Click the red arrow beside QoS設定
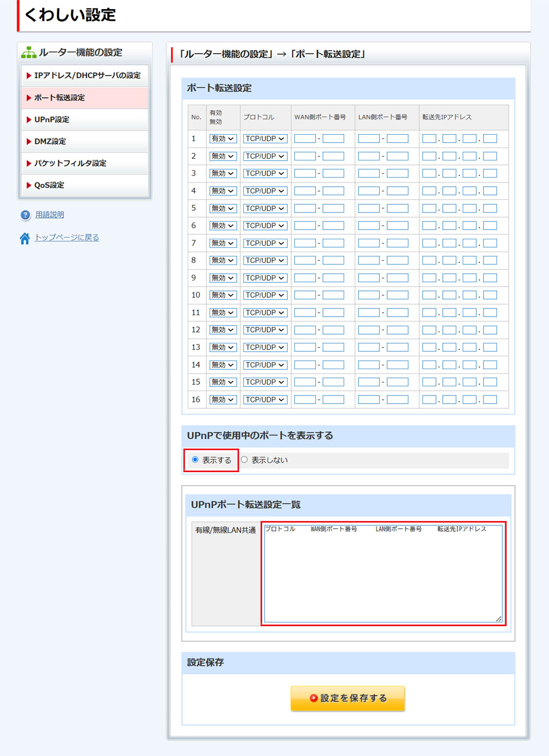 (x=29, y=185)
